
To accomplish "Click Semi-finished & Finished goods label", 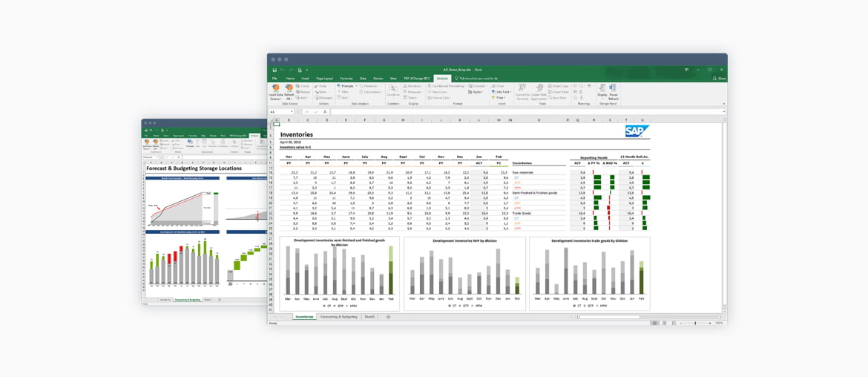I will click(x=533, y=193).
